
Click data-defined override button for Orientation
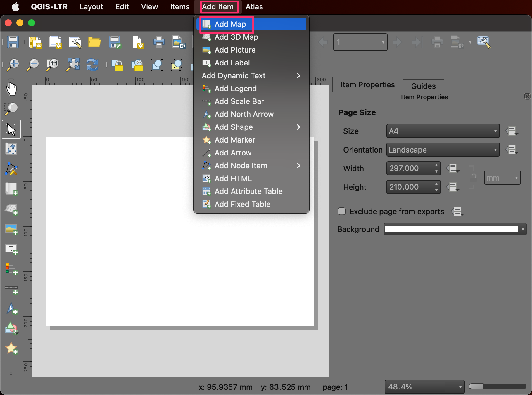tap(512, 150)
